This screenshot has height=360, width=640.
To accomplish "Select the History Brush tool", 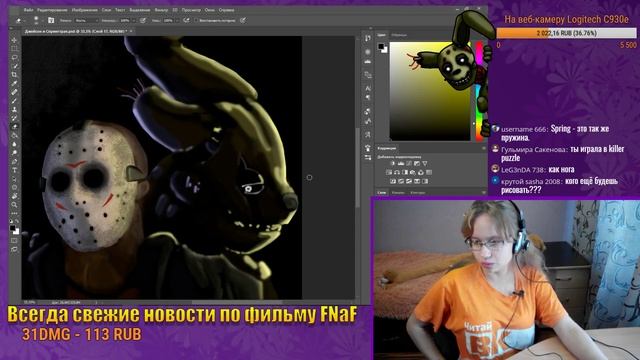I will point(14,118).
